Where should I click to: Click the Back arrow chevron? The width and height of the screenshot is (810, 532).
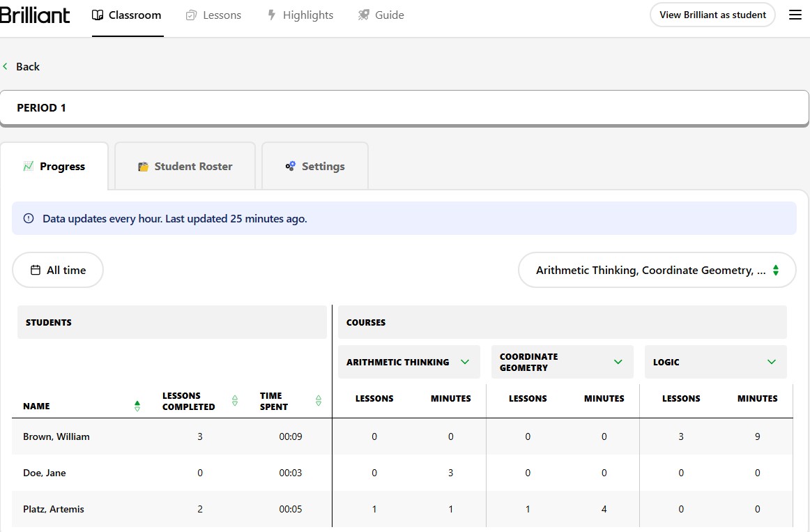(6, 66)
